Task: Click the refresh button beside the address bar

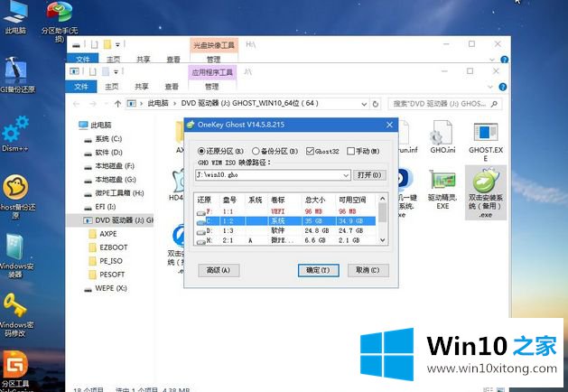Action: pos(376,104)
